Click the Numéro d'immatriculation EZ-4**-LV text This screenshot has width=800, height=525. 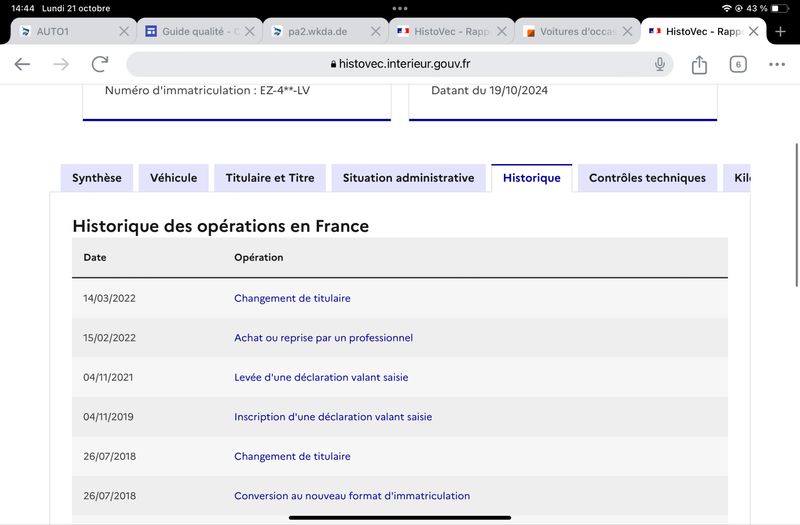coord(207,91)
